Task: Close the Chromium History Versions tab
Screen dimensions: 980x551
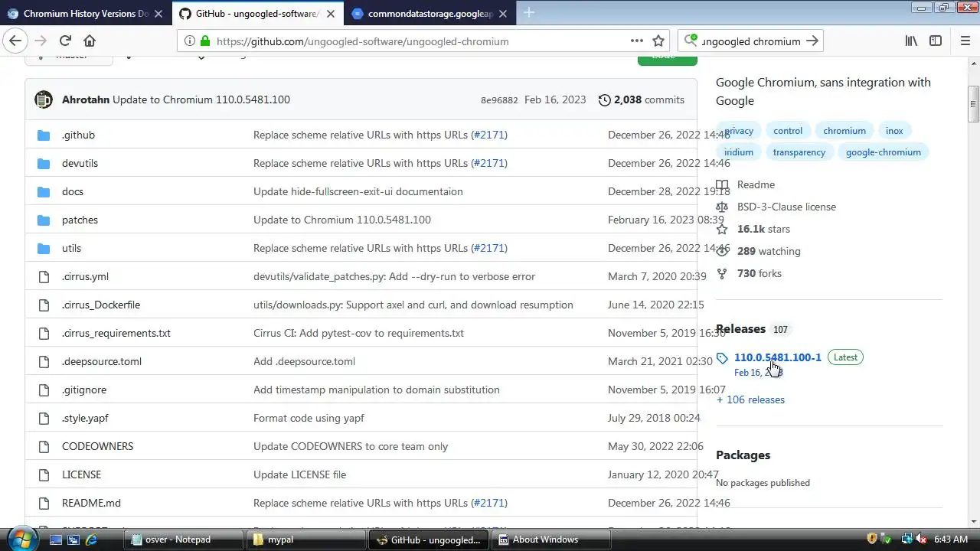Action: pos(160,13)
